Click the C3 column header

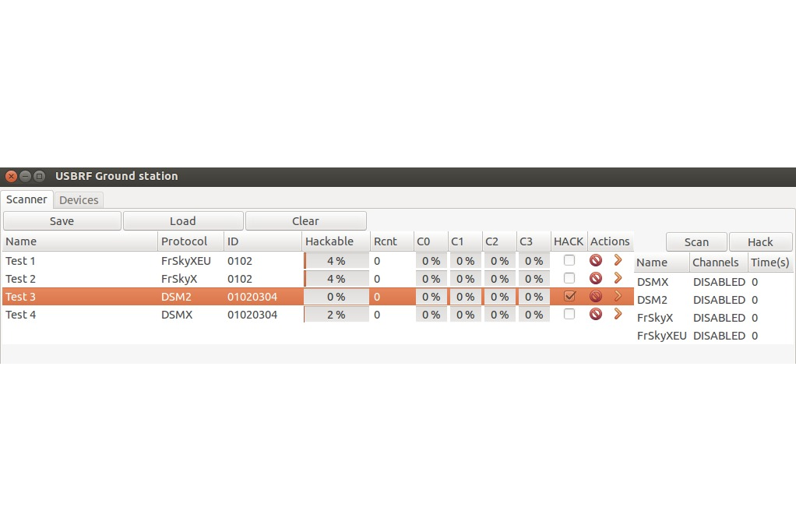coord(534,241)
